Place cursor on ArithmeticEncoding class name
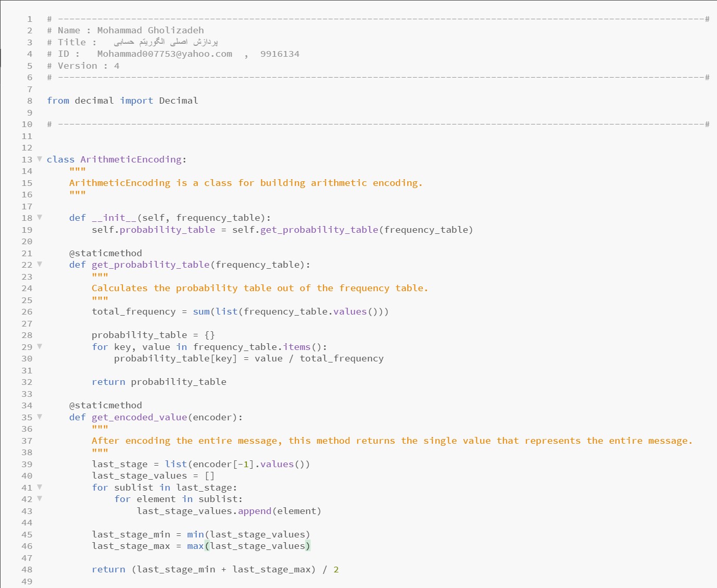 (x=131, y=159)
